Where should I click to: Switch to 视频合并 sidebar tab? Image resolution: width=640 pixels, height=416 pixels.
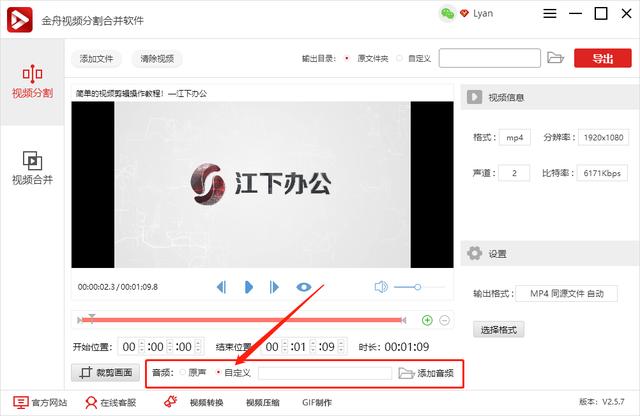[x=32, y=168]
